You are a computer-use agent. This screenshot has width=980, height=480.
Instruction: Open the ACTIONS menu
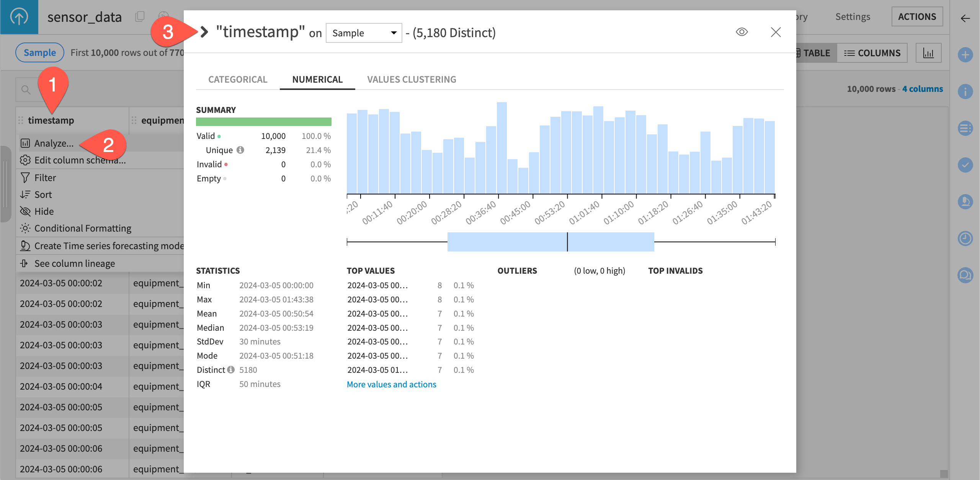coord(918,16)
